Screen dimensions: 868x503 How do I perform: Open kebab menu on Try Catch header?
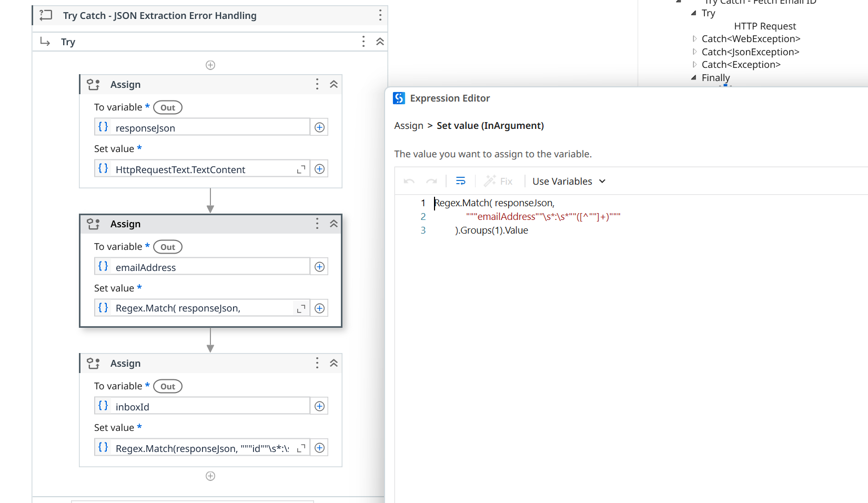pos(380,15)
